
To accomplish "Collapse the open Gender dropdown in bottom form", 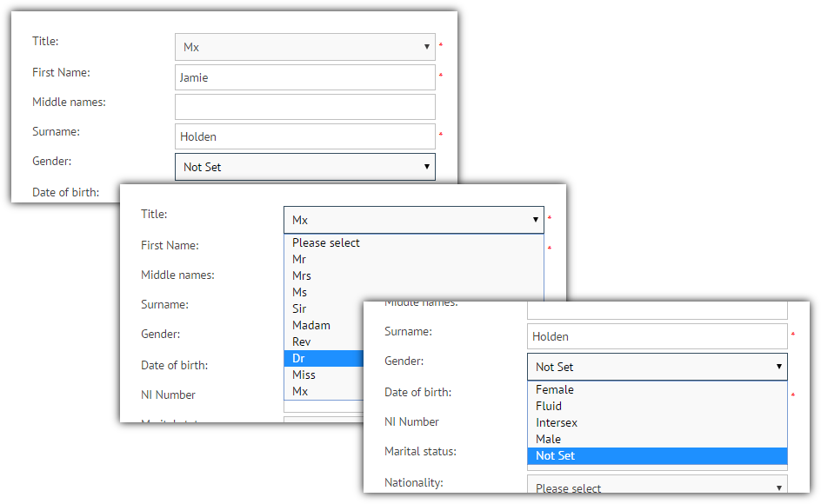I will point(657,367).
